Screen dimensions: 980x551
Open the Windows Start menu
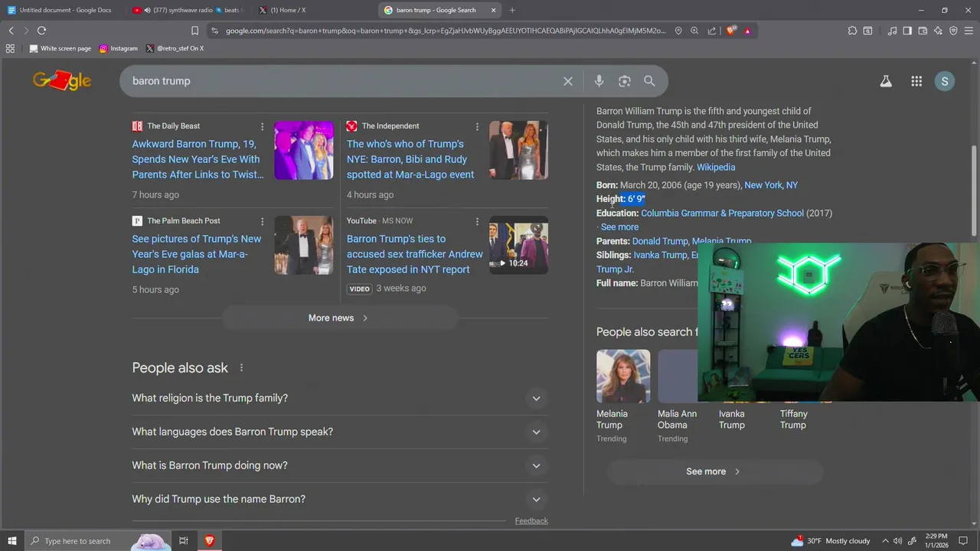coord(12,541)
